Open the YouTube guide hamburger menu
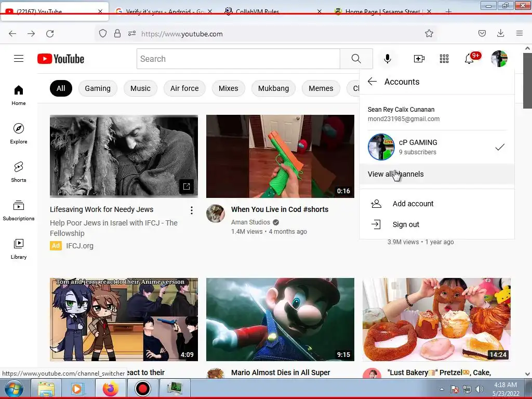 point(19,59)
